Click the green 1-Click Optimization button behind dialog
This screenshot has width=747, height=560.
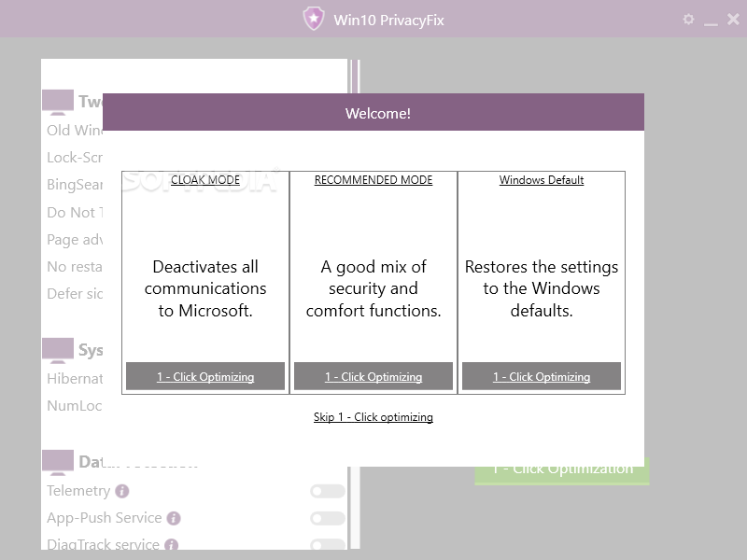[x=562, y=471]
